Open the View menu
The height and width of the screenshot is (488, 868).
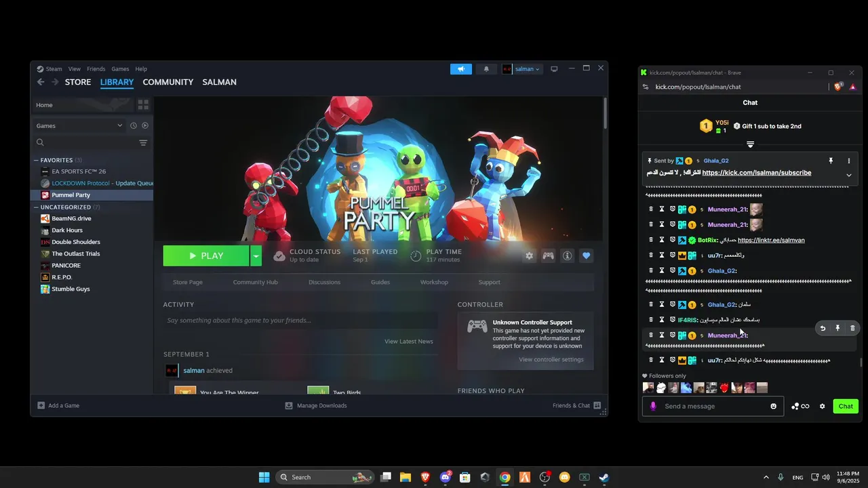click(x=75, y=69)
